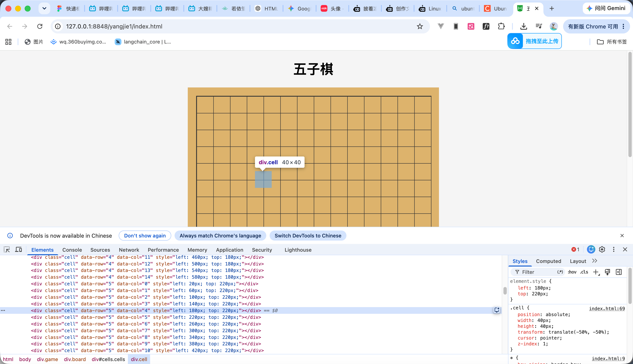
Task: Select div.board in the breadcrumb
Action: (x=75, y=359)
